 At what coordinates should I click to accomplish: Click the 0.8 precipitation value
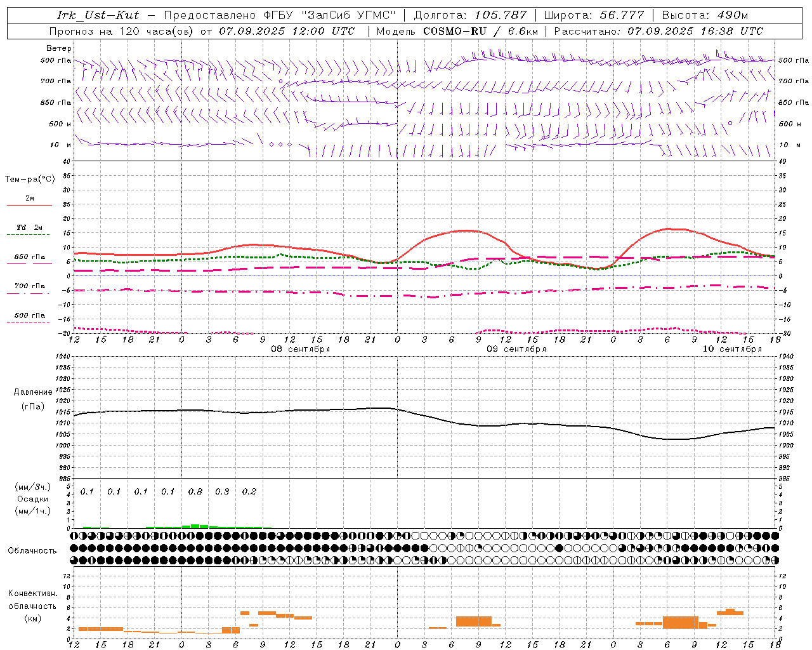[195, 491]
